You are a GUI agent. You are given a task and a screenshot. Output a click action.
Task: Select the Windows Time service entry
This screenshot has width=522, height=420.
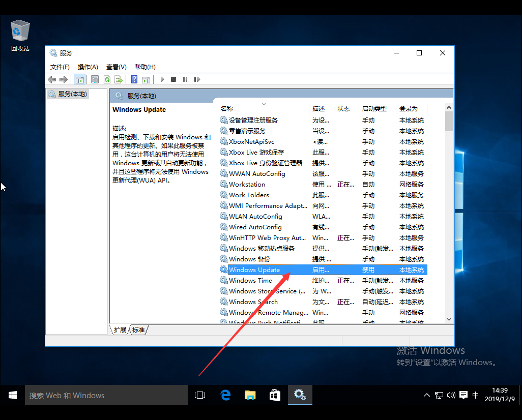click(251, 280)
